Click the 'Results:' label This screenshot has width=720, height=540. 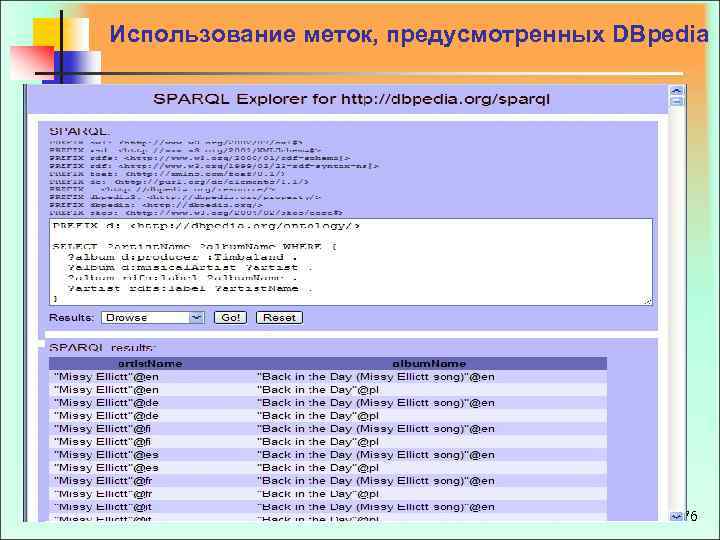pos(71,318)
